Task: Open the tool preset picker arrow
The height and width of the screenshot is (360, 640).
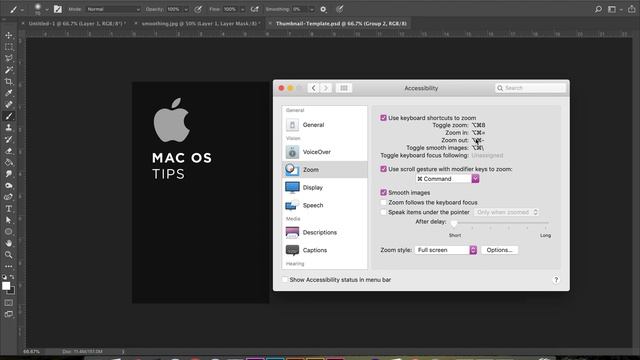Action: [22, 9]
